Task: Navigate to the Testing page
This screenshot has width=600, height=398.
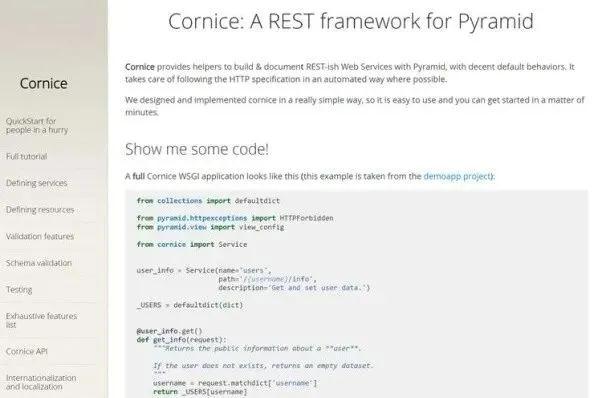Action: pyautogui.click(x=19, y=290)
